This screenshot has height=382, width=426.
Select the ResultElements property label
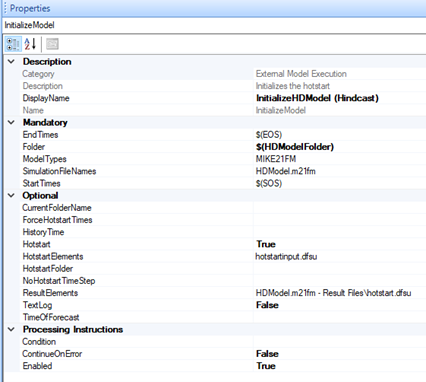click(x=50, y=293)
